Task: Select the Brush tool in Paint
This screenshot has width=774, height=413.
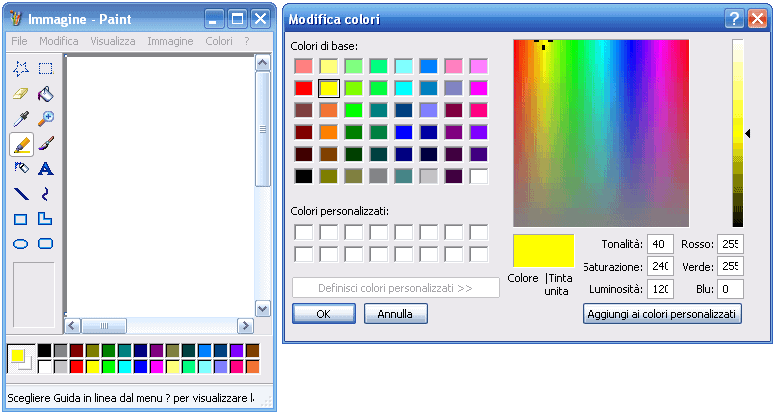Action: [45, 144]
